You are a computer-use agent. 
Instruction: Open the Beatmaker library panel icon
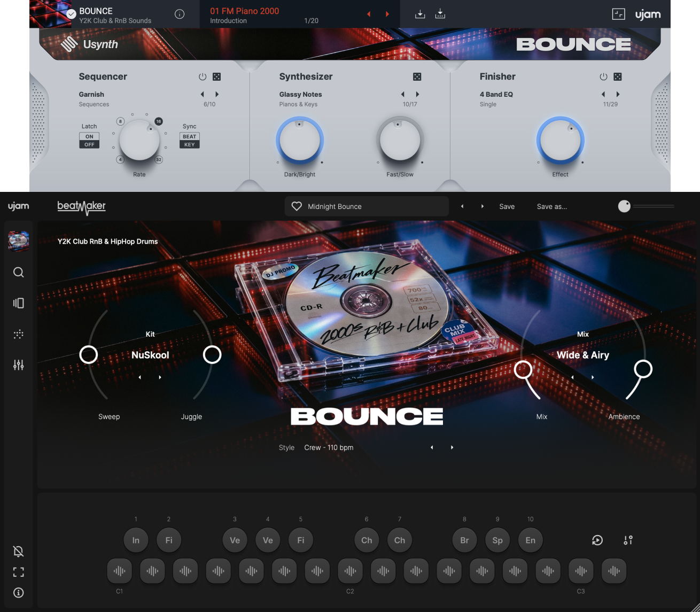(19, 304)
